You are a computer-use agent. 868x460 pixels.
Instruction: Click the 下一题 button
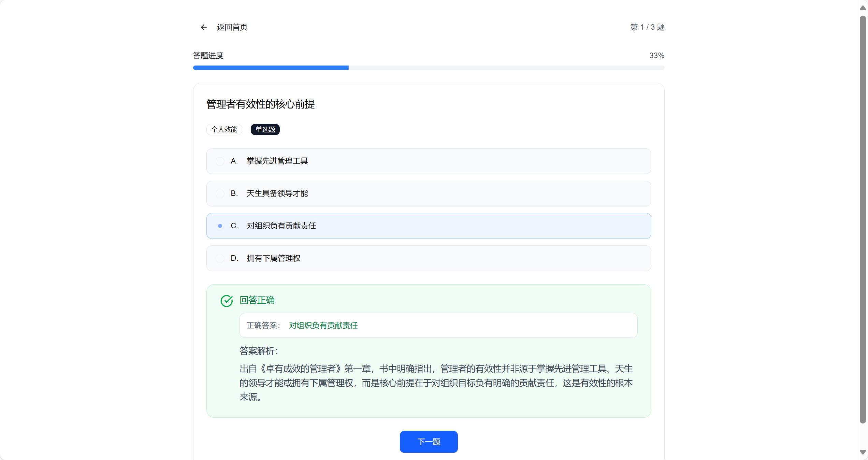pyautogui.click(x=429, y=442)
